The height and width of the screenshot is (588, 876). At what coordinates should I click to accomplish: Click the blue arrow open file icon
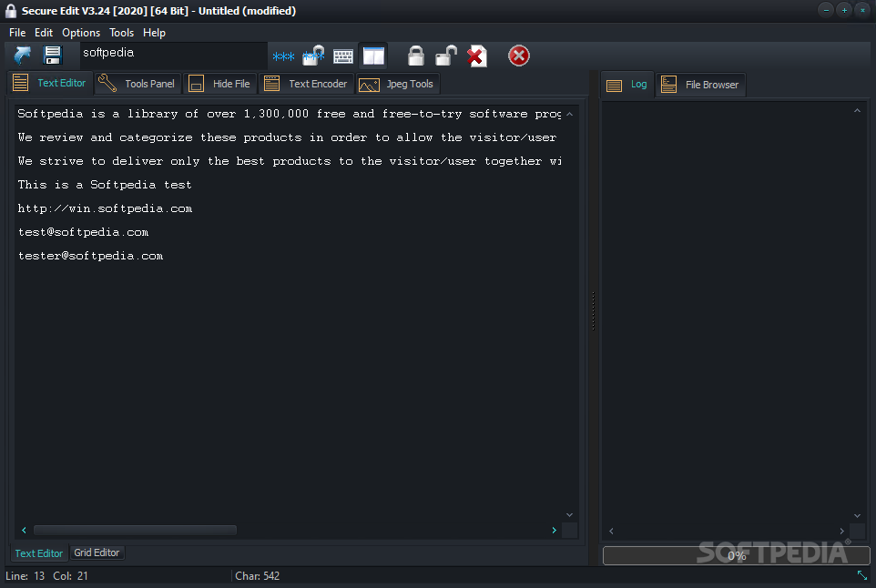[23, 56]
